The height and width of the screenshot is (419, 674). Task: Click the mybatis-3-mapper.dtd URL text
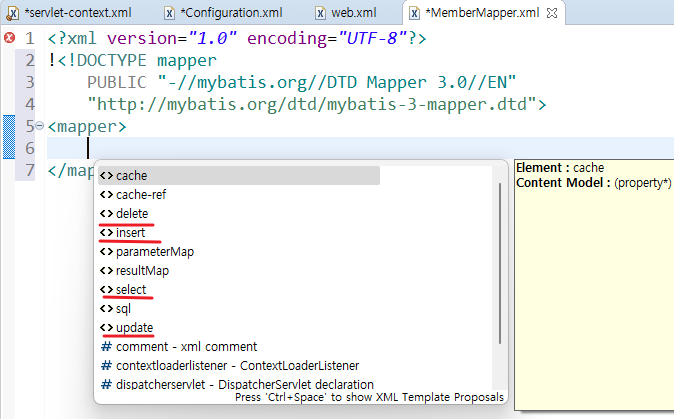coord(312,104)
